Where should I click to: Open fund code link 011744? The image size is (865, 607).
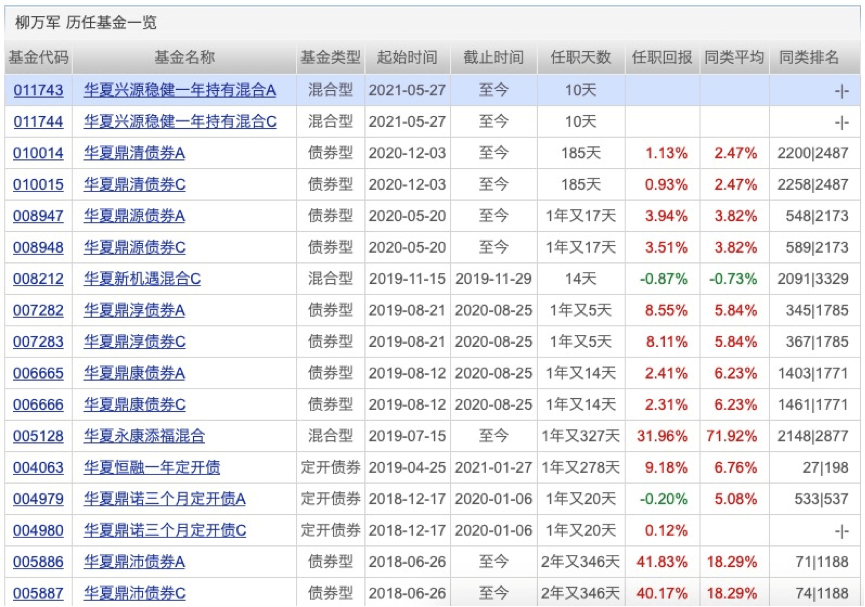[38, 121]
